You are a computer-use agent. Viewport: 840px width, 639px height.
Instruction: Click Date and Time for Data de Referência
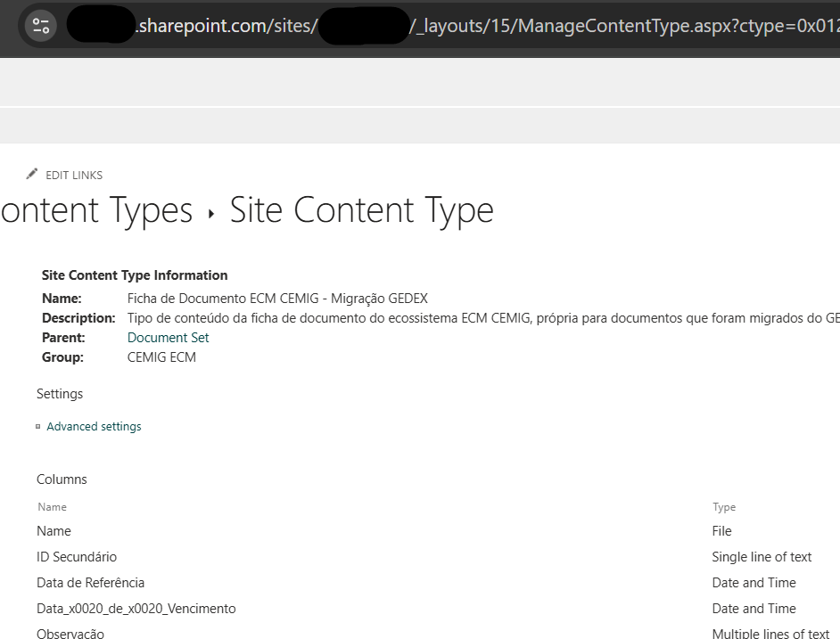click(754, 582)
